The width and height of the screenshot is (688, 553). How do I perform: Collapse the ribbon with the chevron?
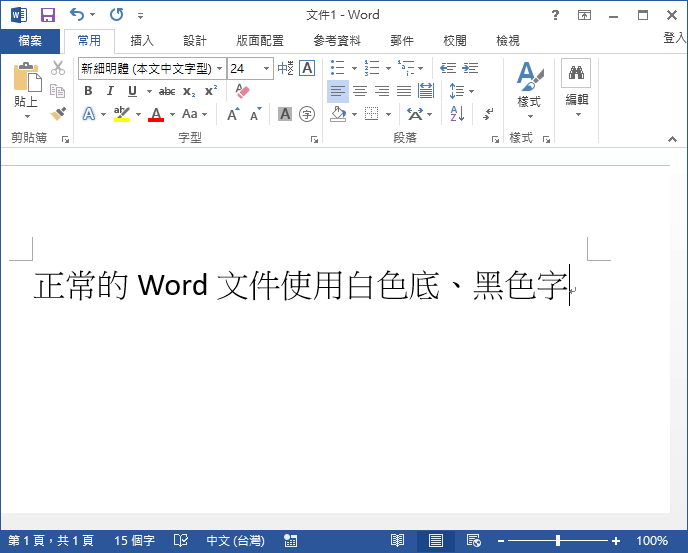(x=672, y=139)
